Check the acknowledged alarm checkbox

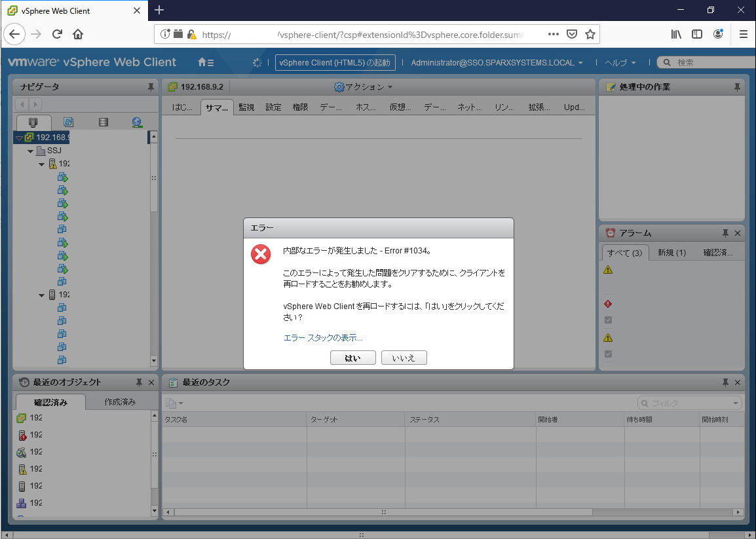click(608, 320)
